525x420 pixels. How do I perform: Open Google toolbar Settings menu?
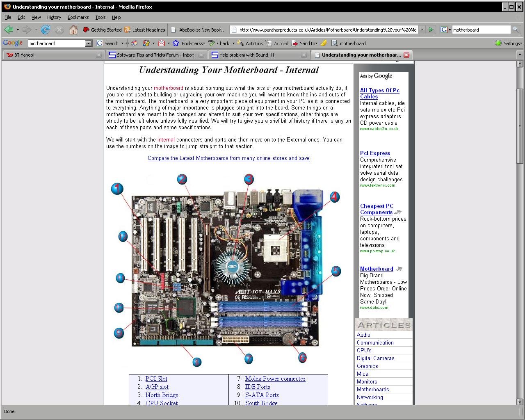[x=509, y=43]
